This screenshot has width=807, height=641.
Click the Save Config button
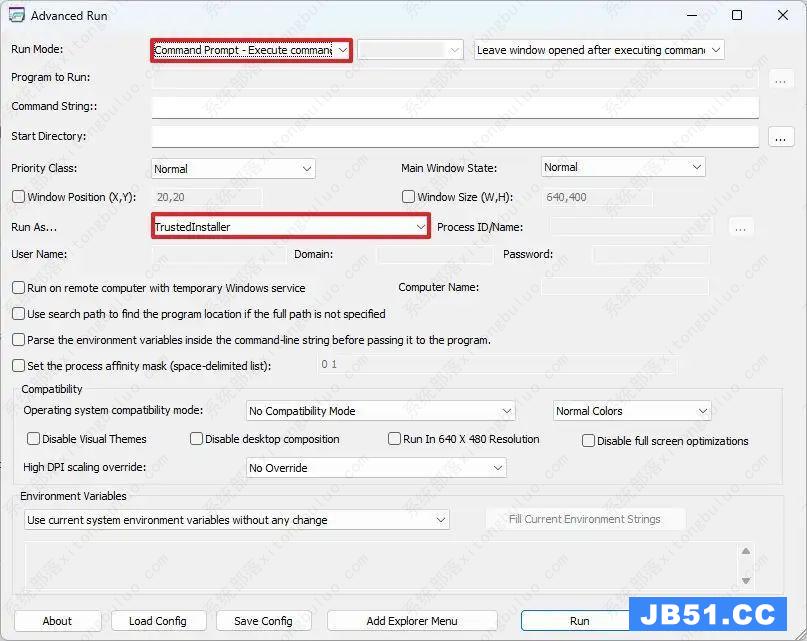click(x=263, y=621)
